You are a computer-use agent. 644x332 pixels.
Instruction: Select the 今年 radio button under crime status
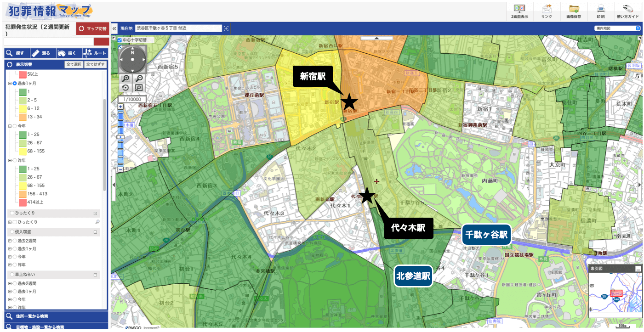click(15, 126)
